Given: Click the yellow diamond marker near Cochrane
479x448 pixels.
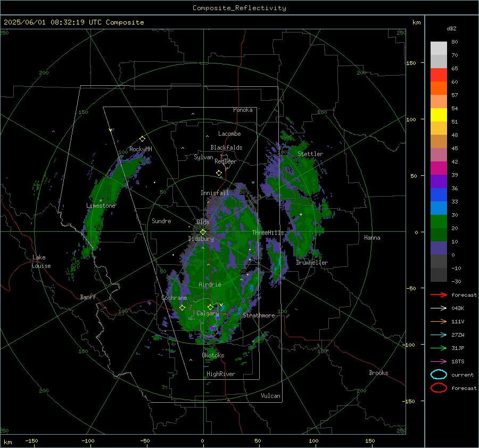Looking at the screenshot, I should click(x=182, y=308).
